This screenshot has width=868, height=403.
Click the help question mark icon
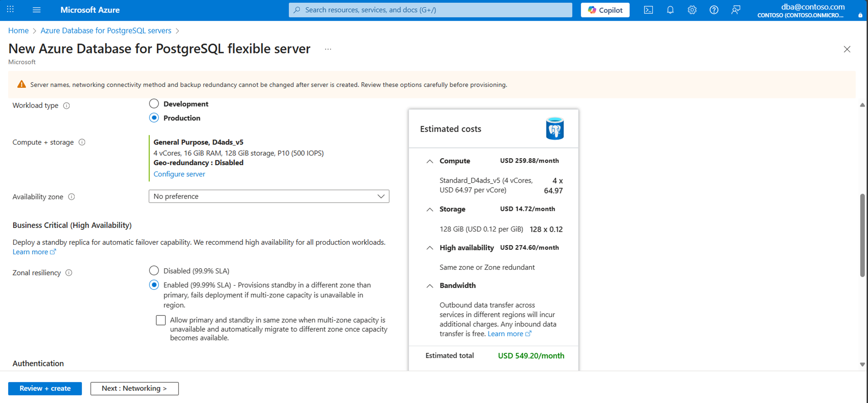tap(714, 10)
